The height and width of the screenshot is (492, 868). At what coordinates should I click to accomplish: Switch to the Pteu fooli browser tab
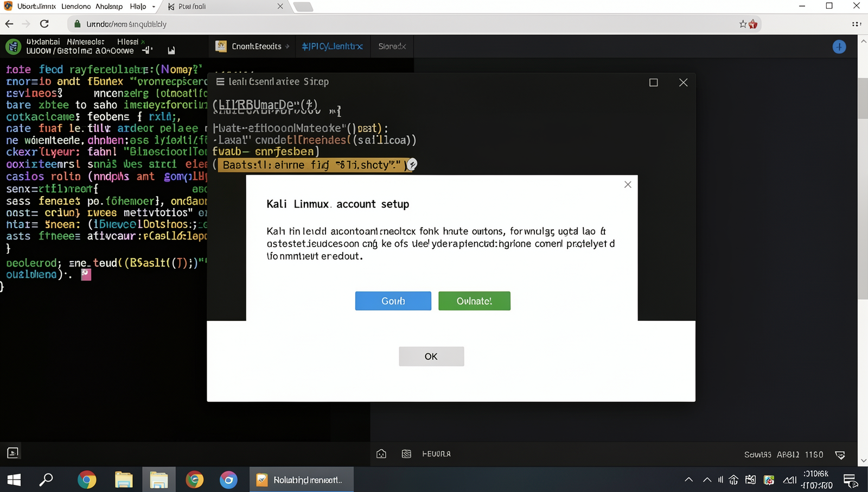click(225, 7)
